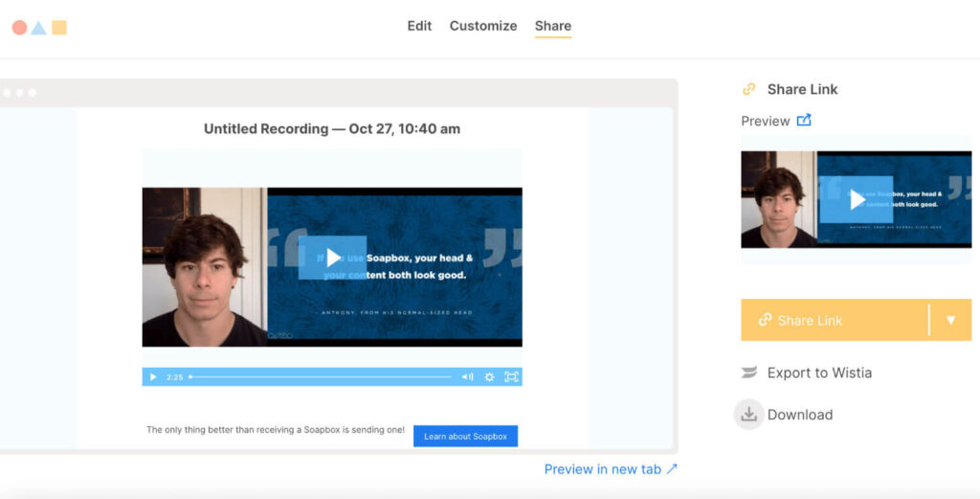
Task: Click the Soapbox shapes logo
Action: [39, 27]
